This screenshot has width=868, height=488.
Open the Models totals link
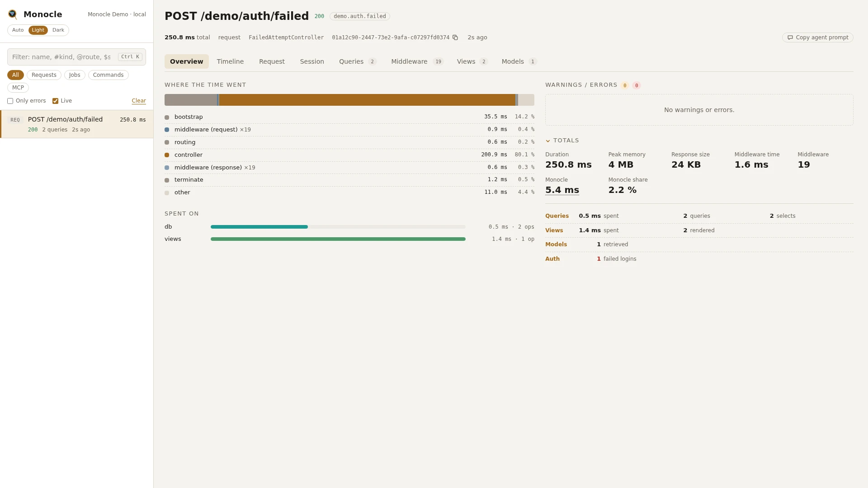click(556, 244)
